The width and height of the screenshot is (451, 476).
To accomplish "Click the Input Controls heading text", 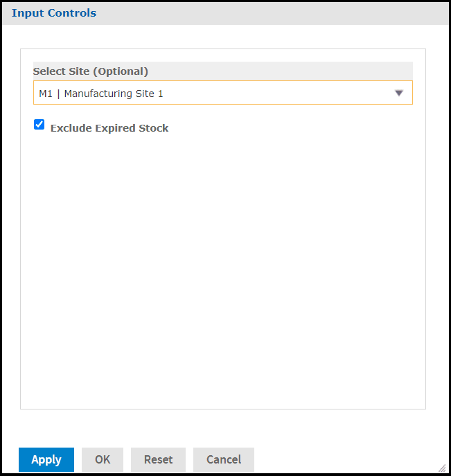I will [54, 13].
